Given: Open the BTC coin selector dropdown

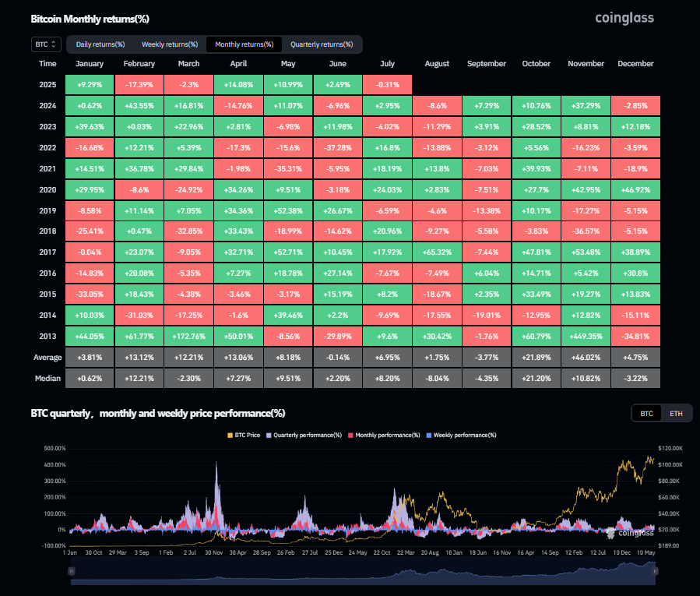Looking at the screenshot, I should click(x=44, y=44).
